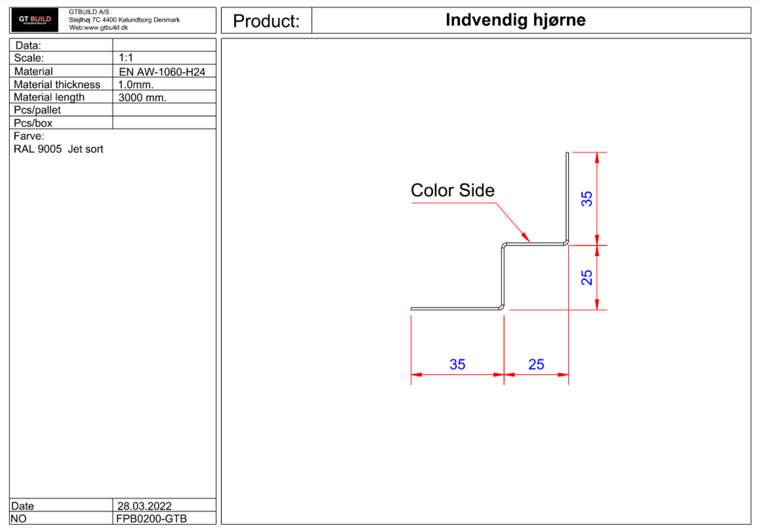The height and width of the screenshot is (532, 760).
Task: Open the www.gtbuild.dk web address
Action: point(105,28)
